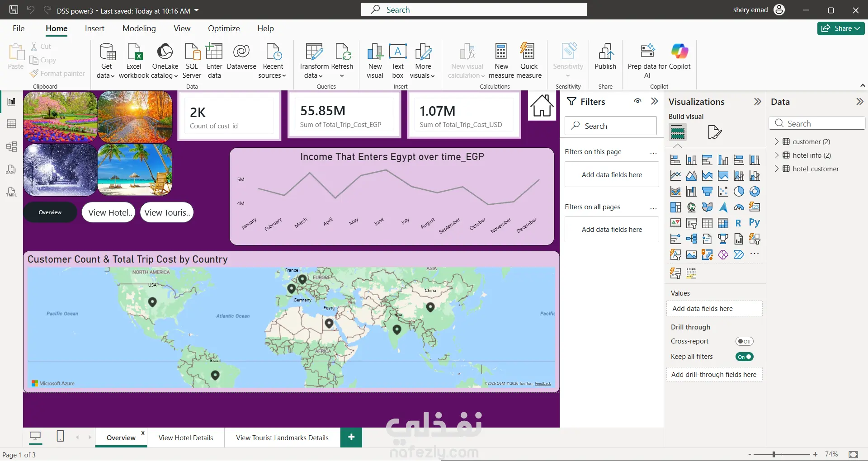Select the Slicer visual
Screen dimensions: 868x461
[691, 223]
